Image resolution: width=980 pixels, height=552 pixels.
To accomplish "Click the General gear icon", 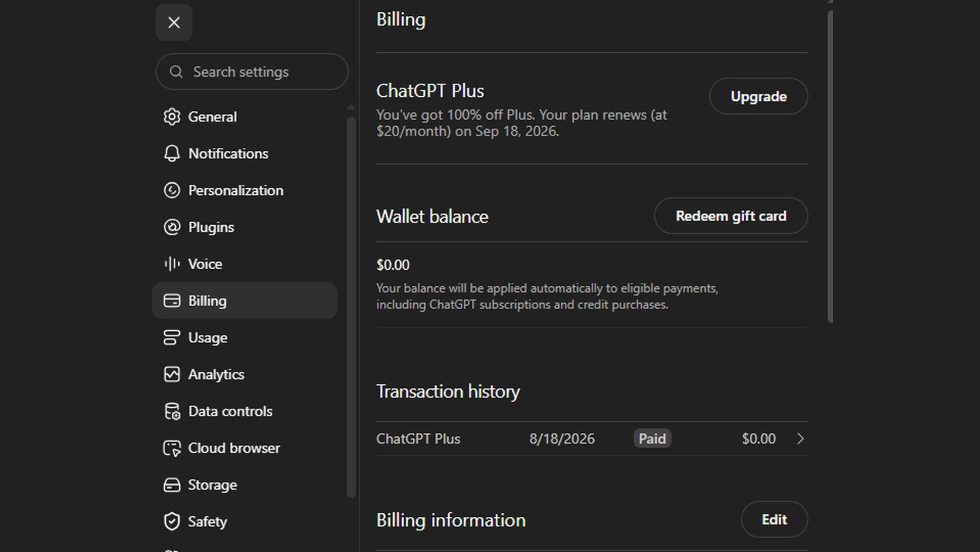I will (172, 117).
